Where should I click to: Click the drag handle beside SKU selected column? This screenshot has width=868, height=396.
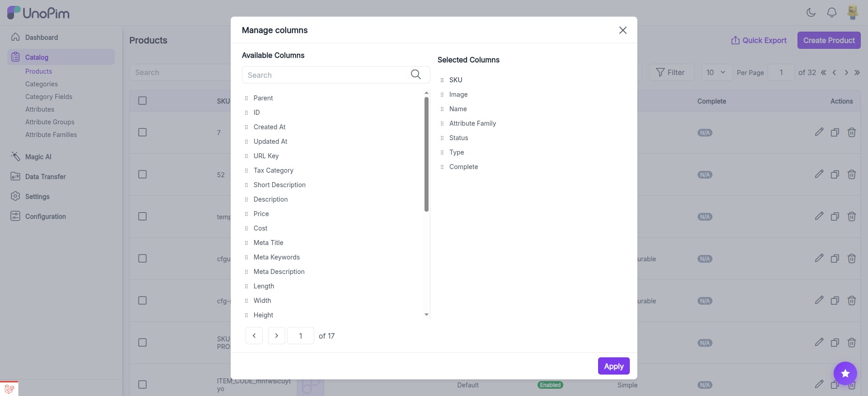point(442,80)
